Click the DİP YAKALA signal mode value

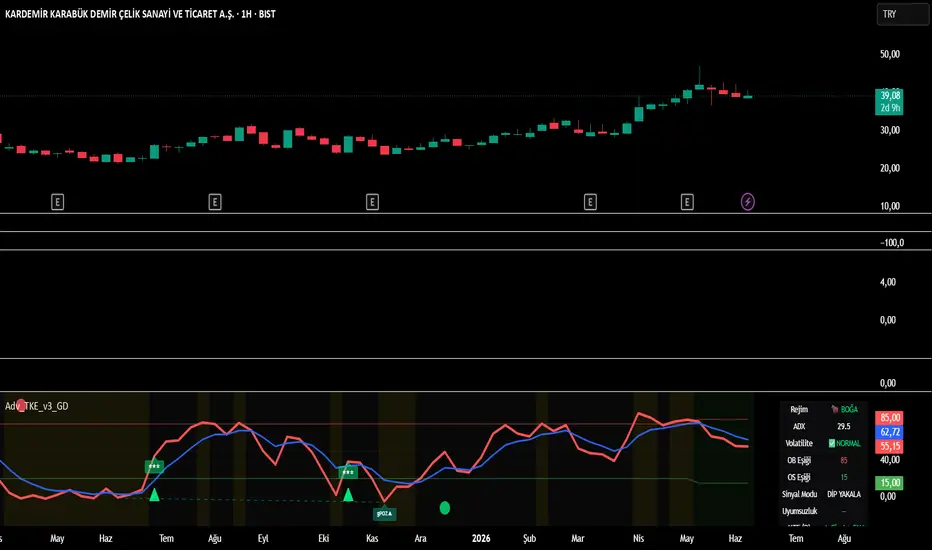point(843,495)
